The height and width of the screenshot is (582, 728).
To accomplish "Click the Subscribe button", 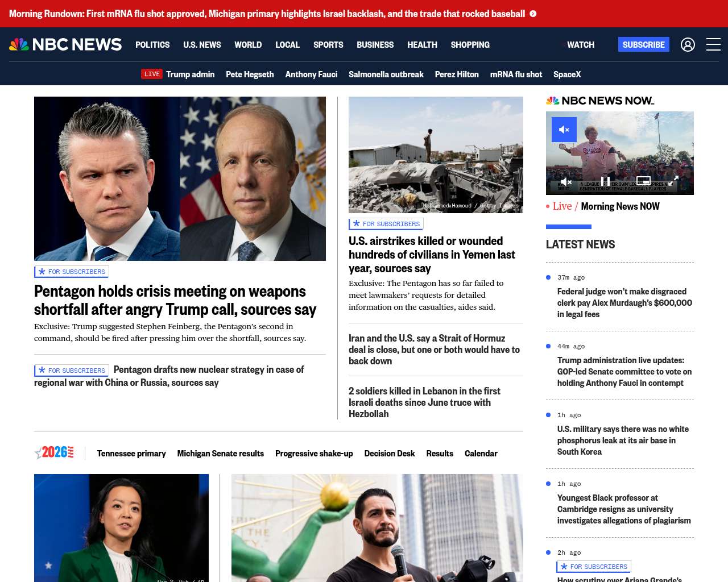I will (x=643, y=44).
